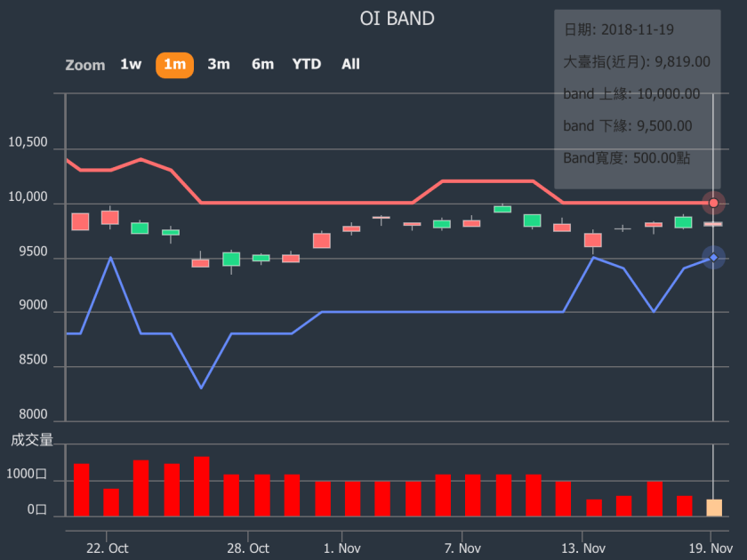Select the first red candlestick on the left

[x=80, y=221]
